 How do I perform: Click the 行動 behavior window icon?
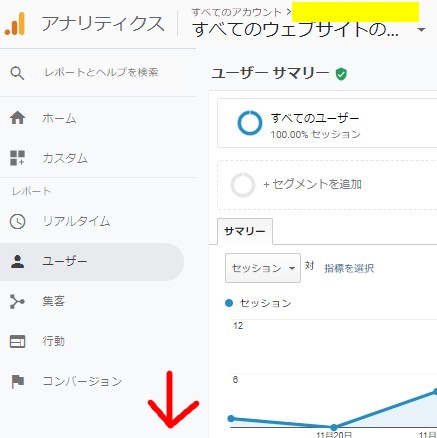[17, 341]
